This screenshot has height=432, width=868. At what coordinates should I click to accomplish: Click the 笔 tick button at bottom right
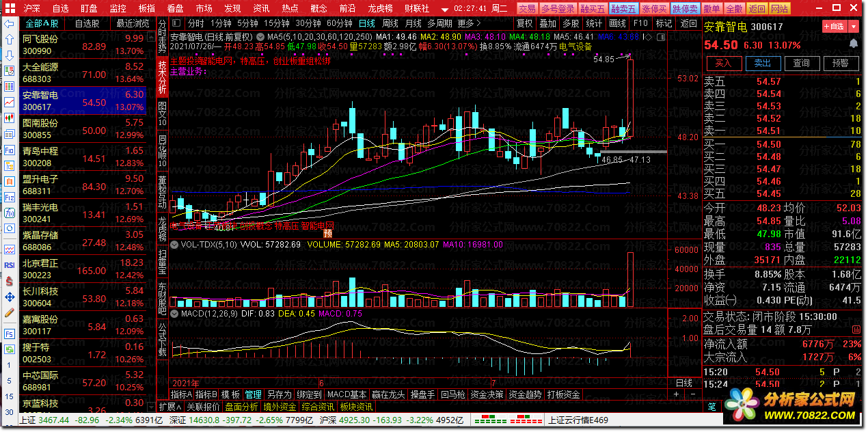(711, 407)
